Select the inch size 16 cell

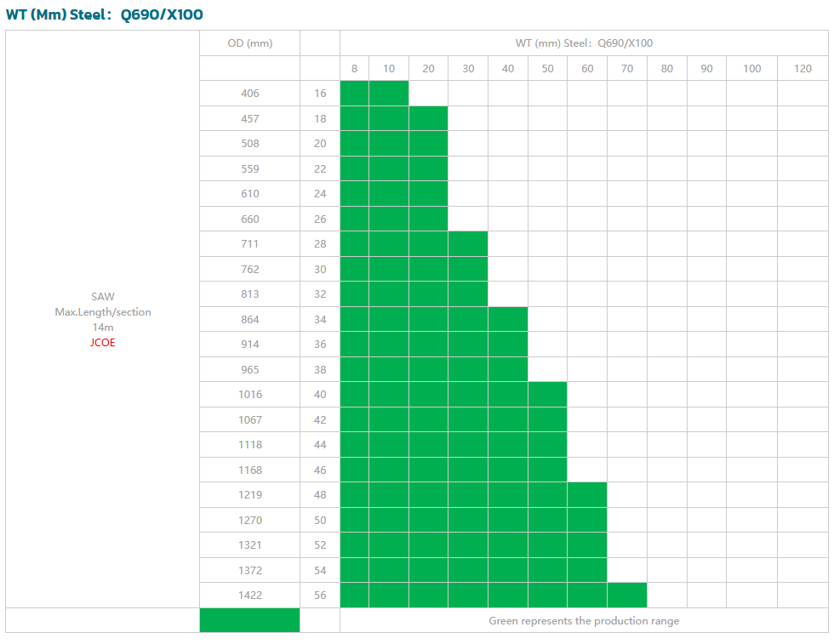coord(320,94)
